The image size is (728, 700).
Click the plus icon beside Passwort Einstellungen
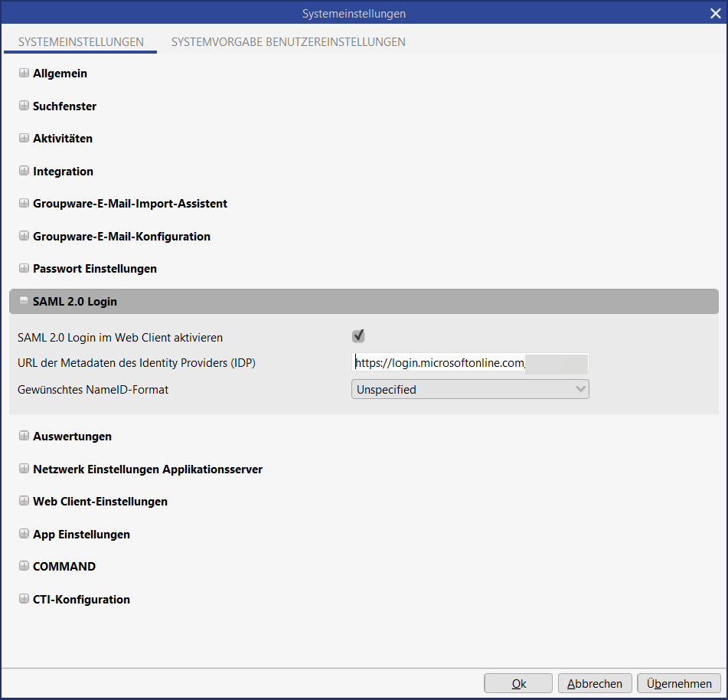coord(24,269)
